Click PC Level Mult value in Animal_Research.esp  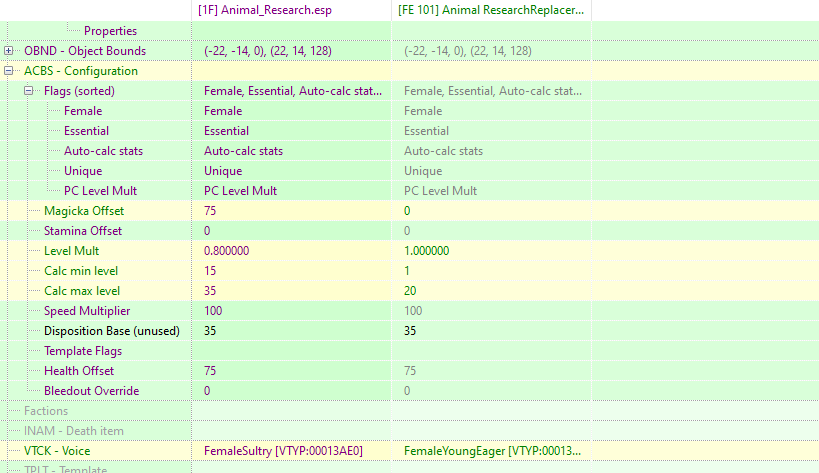pos(240,191)
